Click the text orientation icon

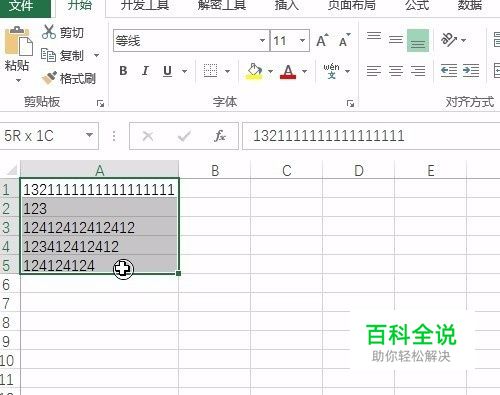click(449, 40)
